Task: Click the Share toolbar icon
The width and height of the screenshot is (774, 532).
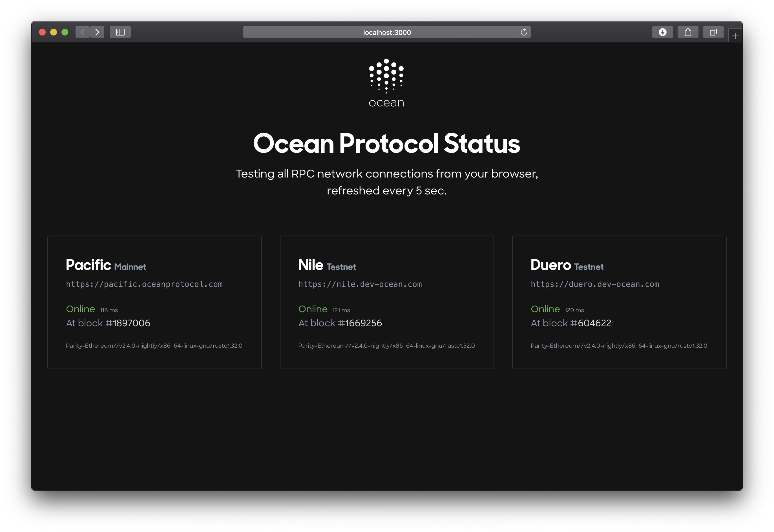Action: coord(688,32)
